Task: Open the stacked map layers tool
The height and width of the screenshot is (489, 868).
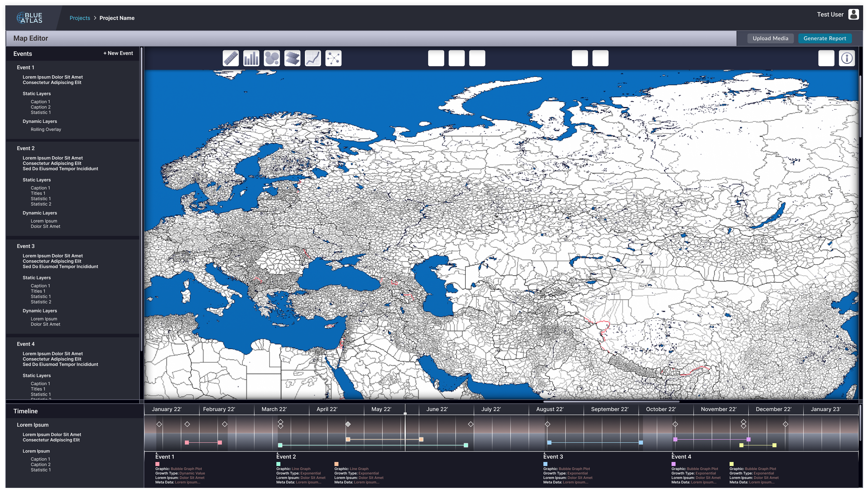Action: [x=292, y=58]
